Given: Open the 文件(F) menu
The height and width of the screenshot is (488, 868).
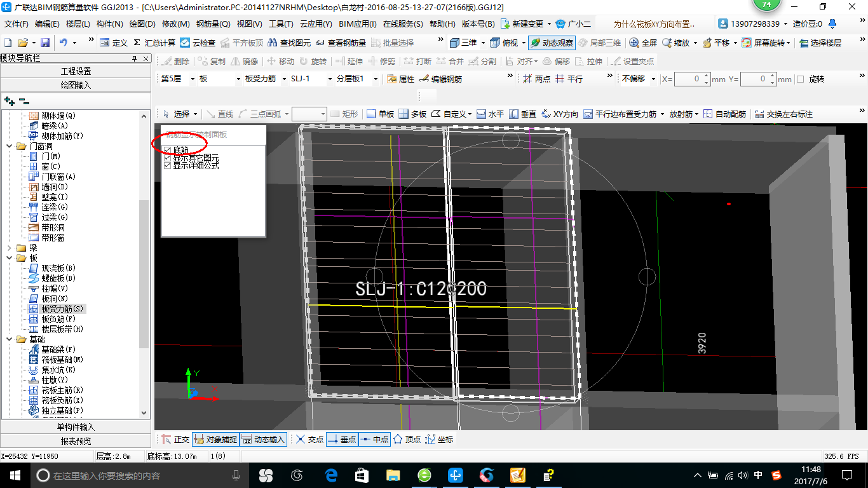Looking at the screenshot, I should [x=17, y=24].
